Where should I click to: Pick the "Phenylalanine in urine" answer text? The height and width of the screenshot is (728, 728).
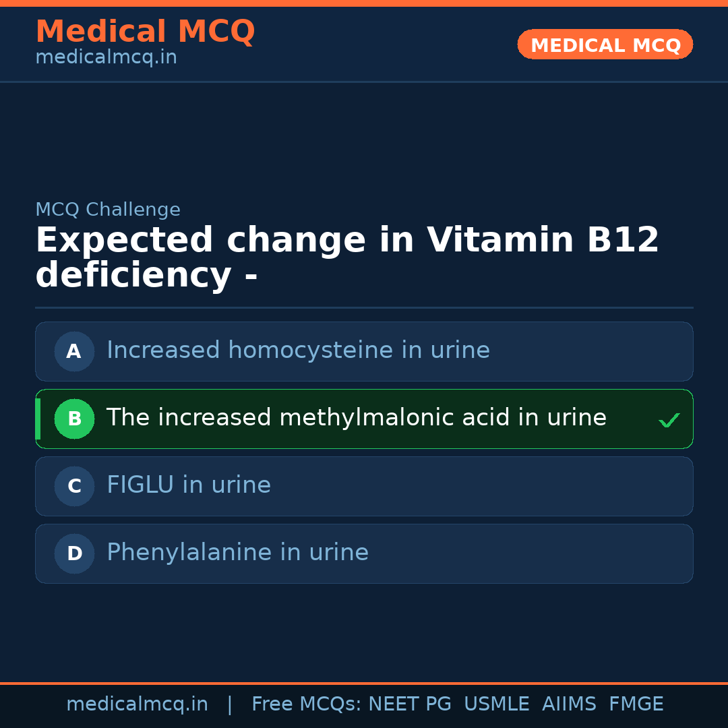pyautogui.click(x=237, y=553)
